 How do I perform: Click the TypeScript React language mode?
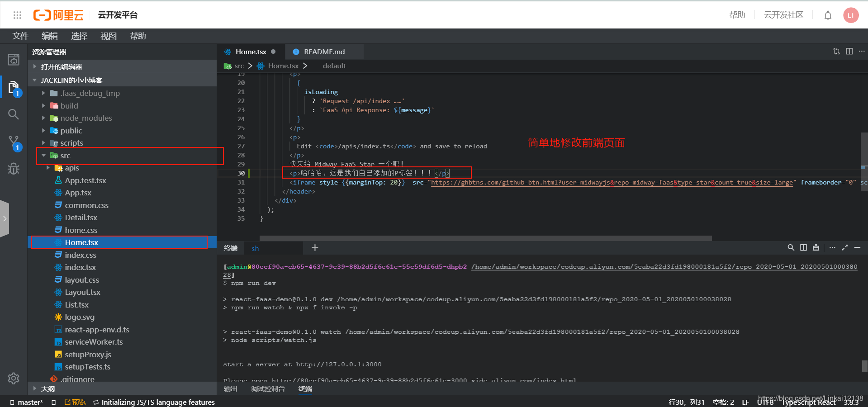pyautogui.click(x=809, y=402)
